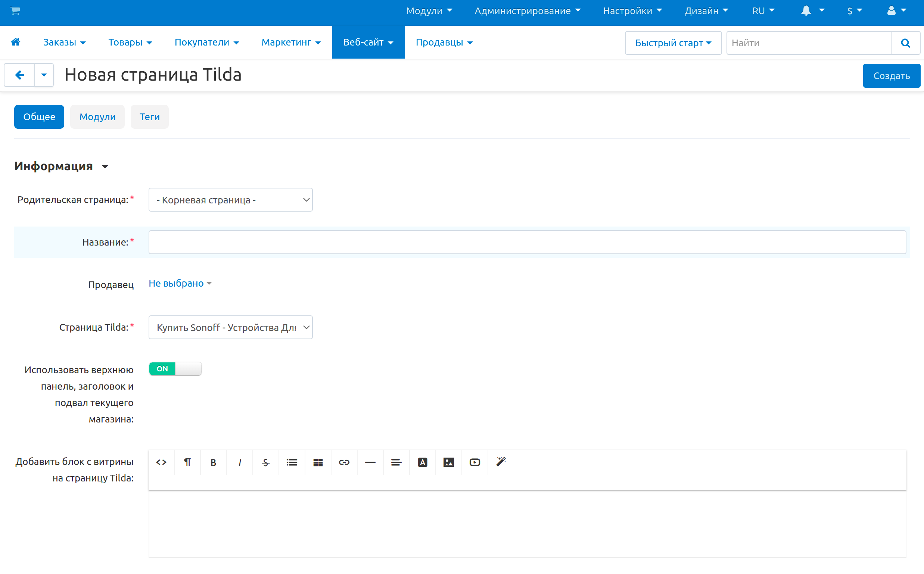Insert an image using the editor image icon
This screenshot has width=924, height=574.
tap(448, 462)
